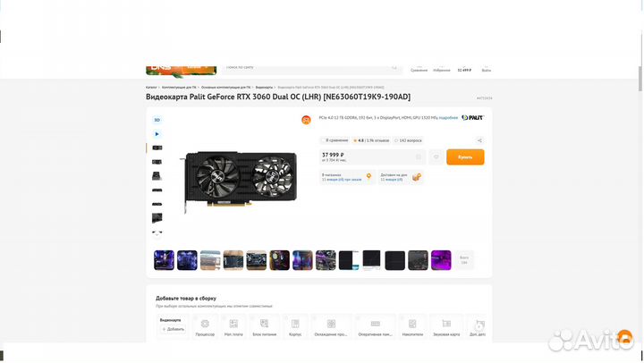Click the orange Купить button
This screenshot has width=644, height=363.
click(465, 156)
